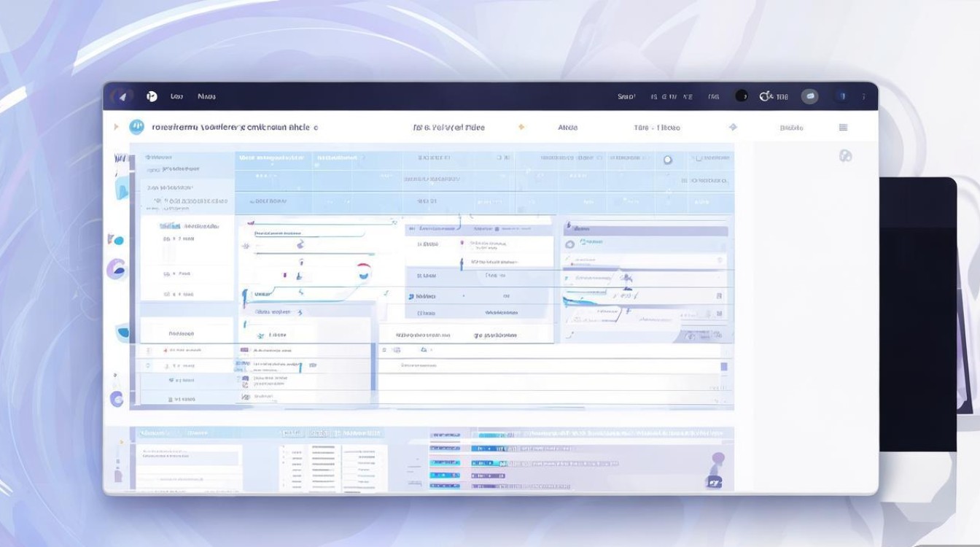Click the blue shield icon in the left sidebar
The image size is (980, 547).
[x=123, y=333]
